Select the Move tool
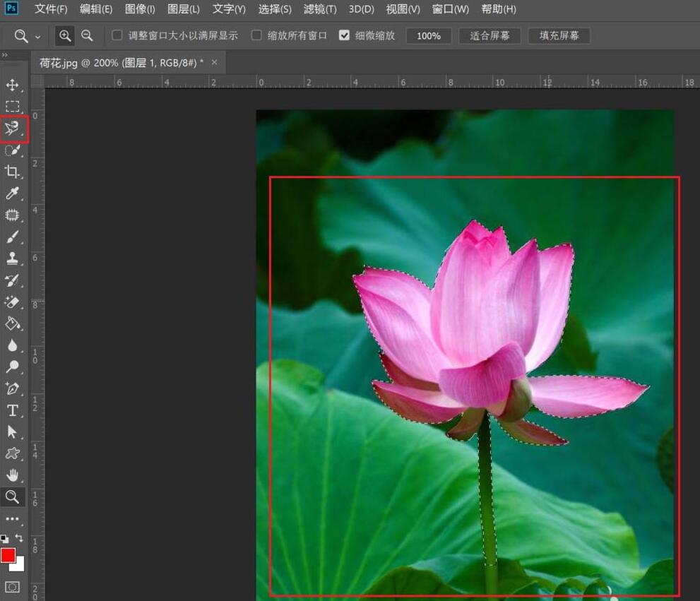This screenshot has height=601, width=700. point(13,84)
